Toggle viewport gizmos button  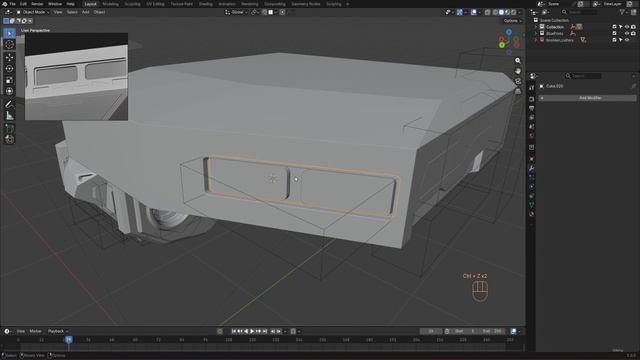pyautogui.click(x=460, y=12)
